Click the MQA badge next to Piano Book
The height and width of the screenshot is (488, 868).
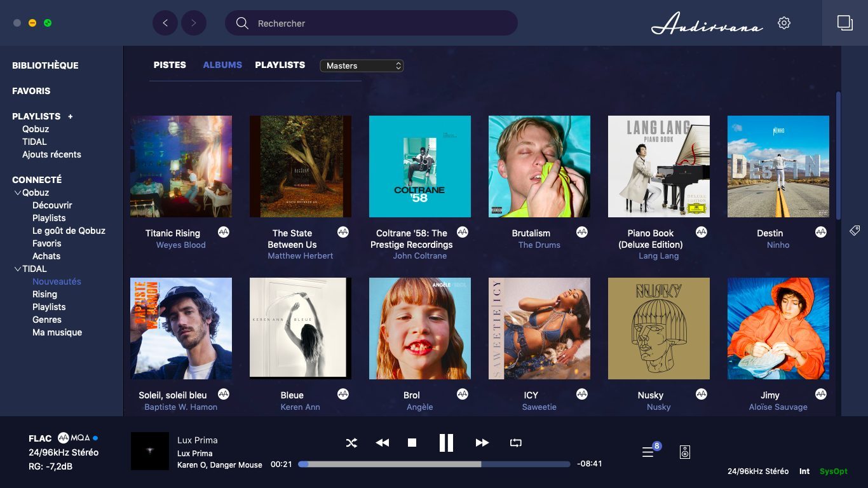pyautogui.click(x=702, y=232)
